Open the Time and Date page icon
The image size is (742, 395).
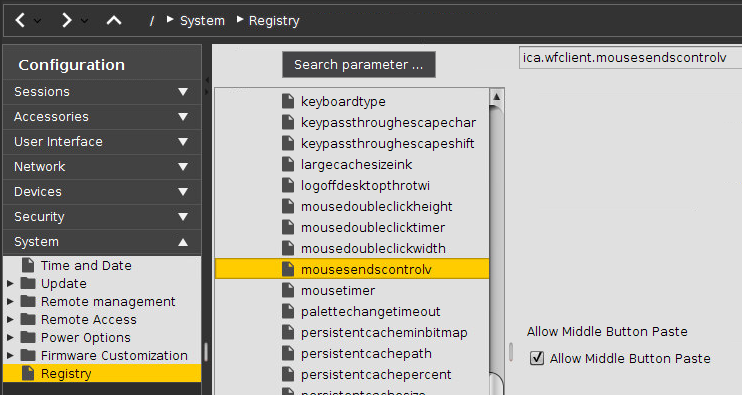point(28,265)
